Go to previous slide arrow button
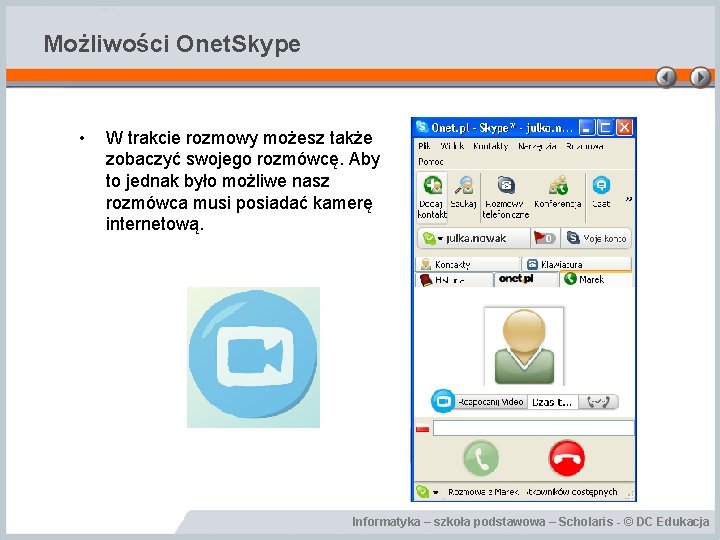Viewport: 720px width, 540px height. pyautogui.click(x=666, y=77)
